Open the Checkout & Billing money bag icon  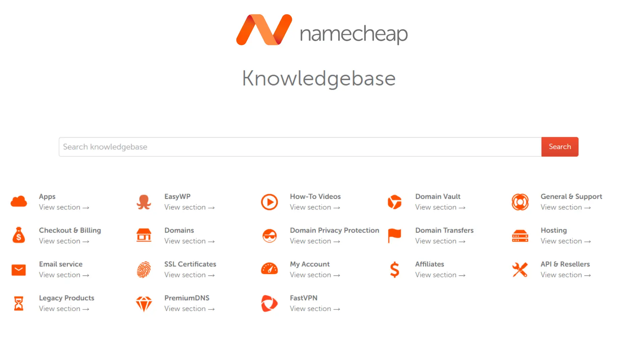(x=19, y=235)
